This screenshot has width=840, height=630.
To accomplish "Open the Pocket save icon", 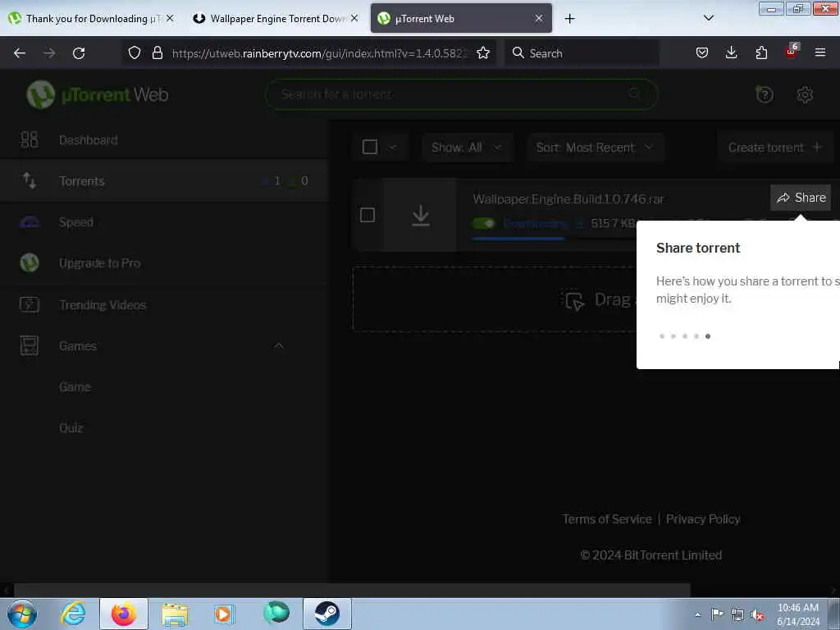I will tap(702, 53).
